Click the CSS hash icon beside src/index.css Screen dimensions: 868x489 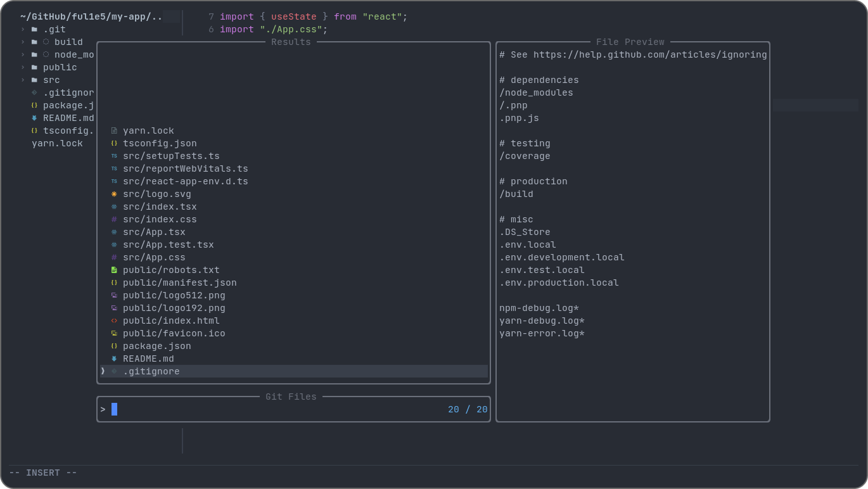(114, 219)
